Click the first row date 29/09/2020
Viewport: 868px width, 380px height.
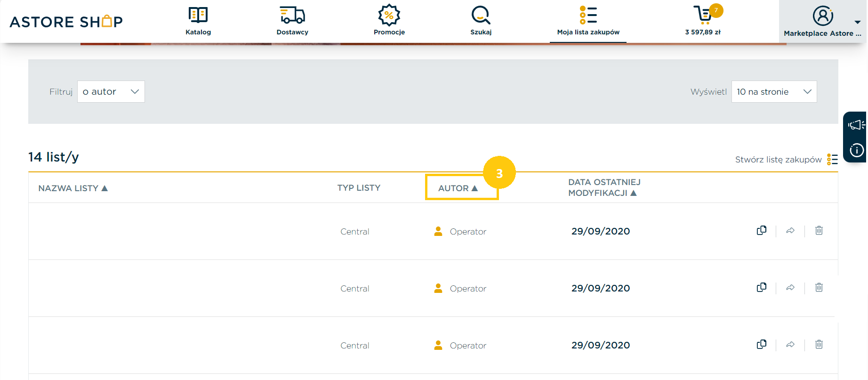601,231
